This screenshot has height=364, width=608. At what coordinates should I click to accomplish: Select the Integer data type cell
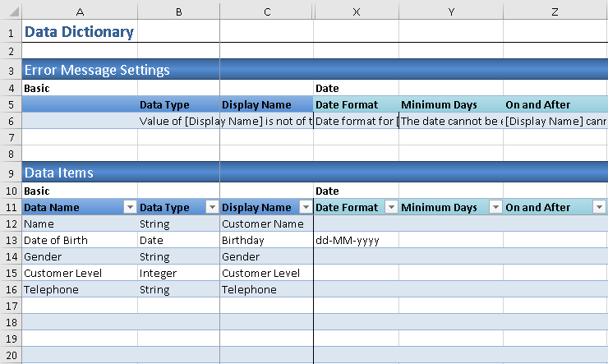pyautogui.click(x=178, y=273)
